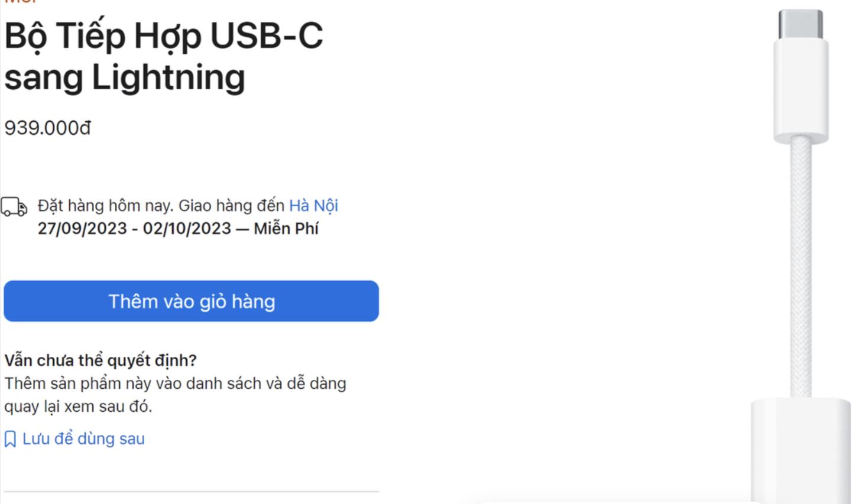Click the Miễn Phí shipping text
This screenshot has width=853, height=504.
286,229
